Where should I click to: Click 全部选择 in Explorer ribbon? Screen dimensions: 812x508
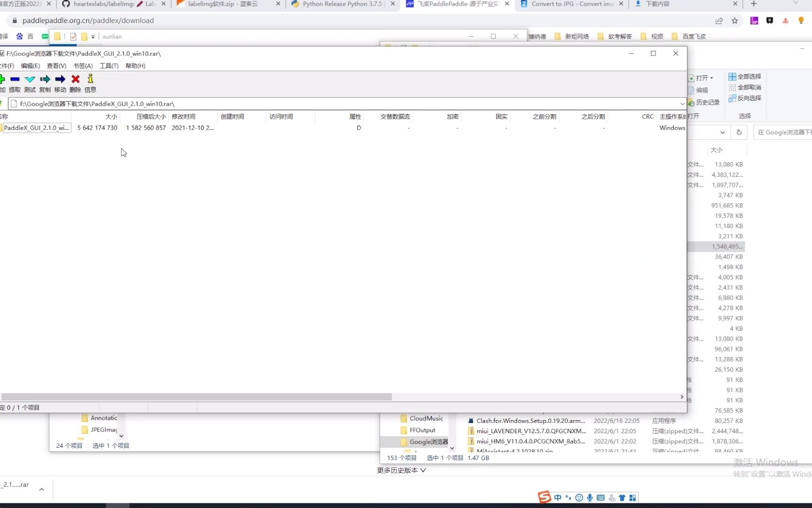745,76
